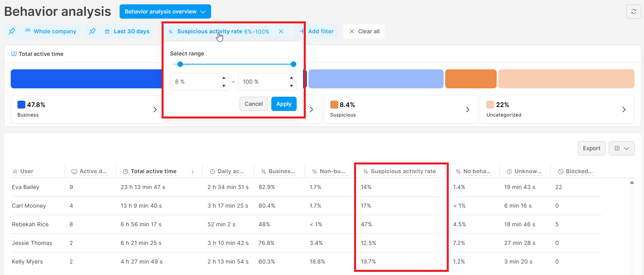Click the pin icon beside Whole company

click(x=12, y=31)
